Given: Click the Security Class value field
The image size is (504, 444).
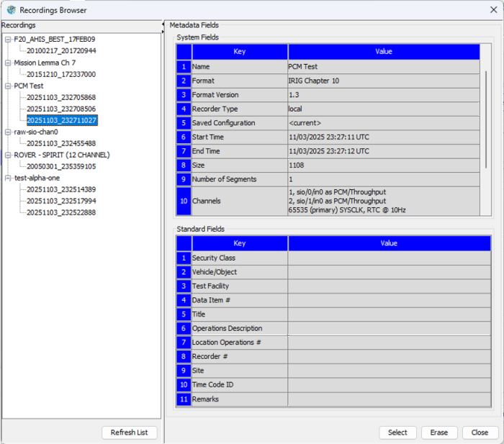Looking at the screenshot, I should pyautogui.click(x=390, y=258).
